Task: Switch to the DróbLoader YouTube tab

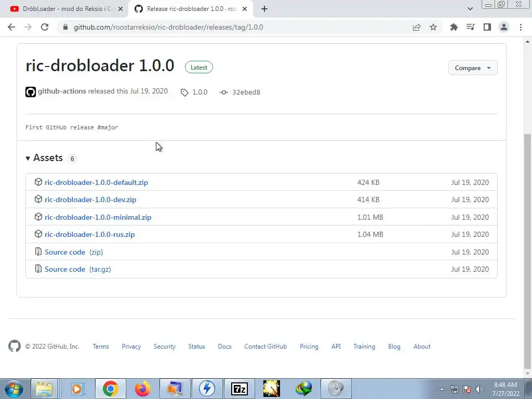Action: 64,9
